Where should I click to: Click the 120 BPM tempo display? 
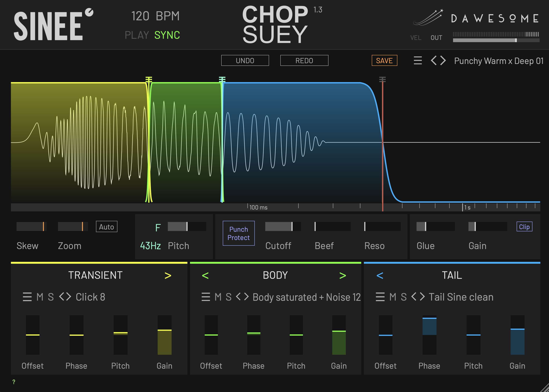pyautogui.click(x=155, y=16)
